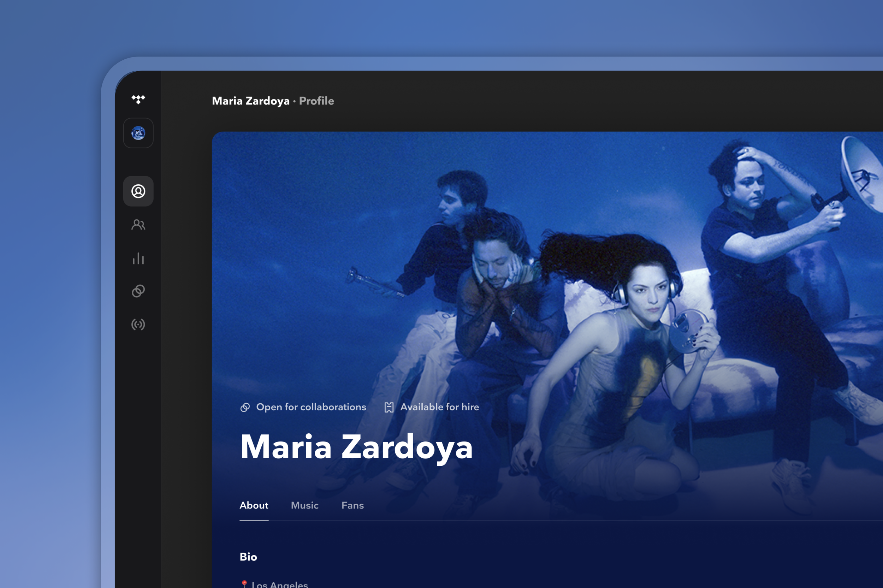Screen dimensions: 883x588
Task: Click the collaboration icon beside Open for collaborations
Action: pos(245,407)
